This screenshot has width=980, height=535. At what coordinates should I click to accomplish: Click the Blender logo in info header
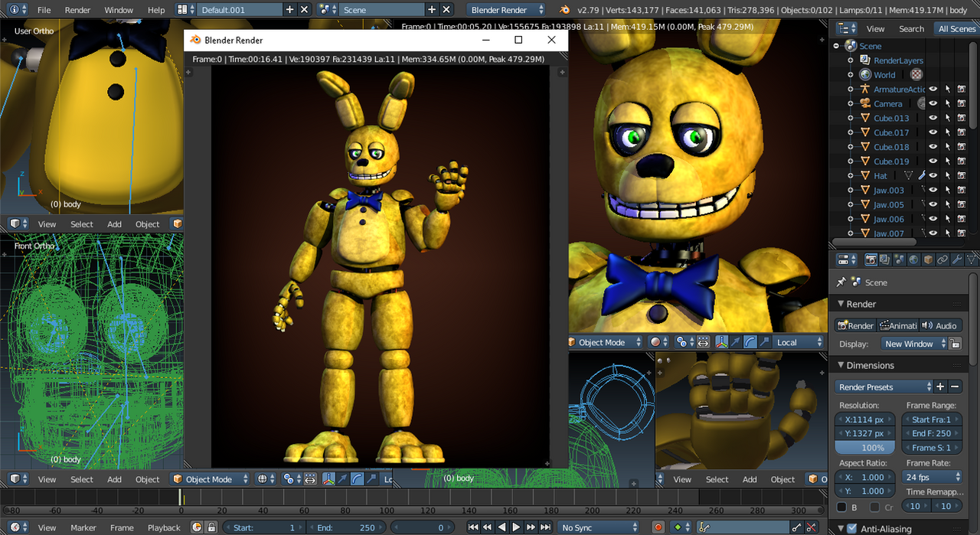(x=564, y=10)
